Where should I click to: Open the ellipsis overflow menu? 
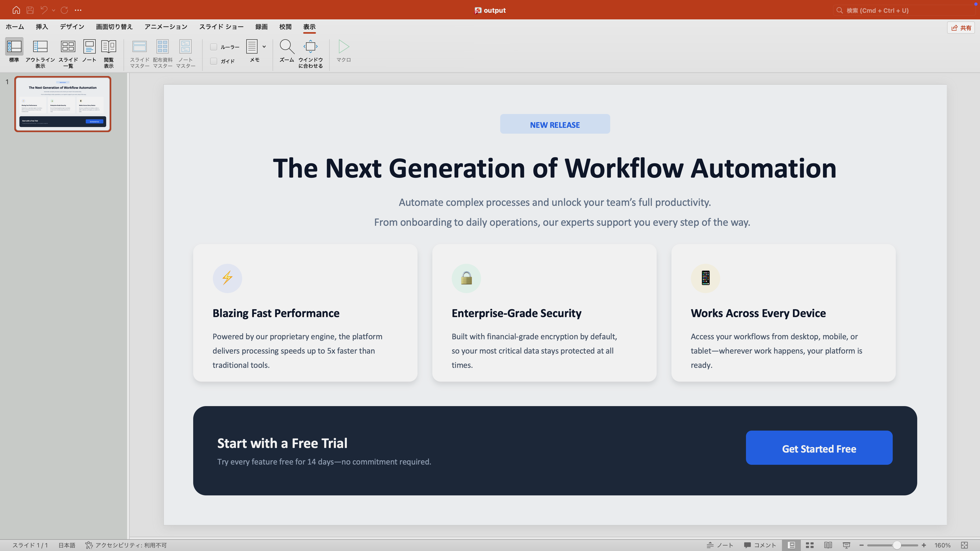coord(78,10)
